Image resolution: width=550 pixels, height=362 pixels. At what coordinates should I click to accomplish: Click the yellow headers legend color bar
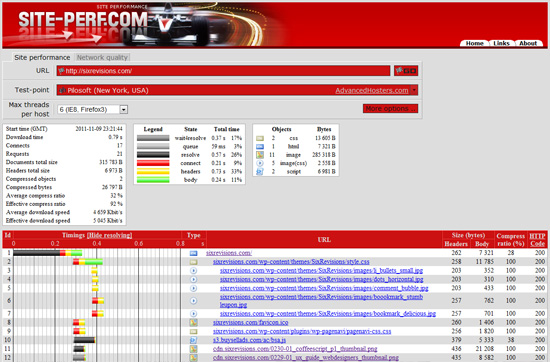click(x=153, y=171)
